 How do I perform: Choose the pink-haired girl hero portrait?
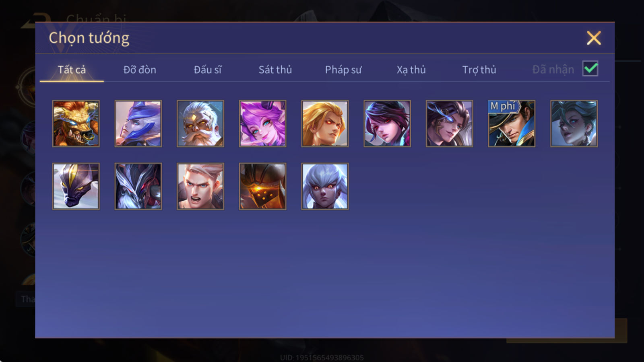(x=262, y=123)
